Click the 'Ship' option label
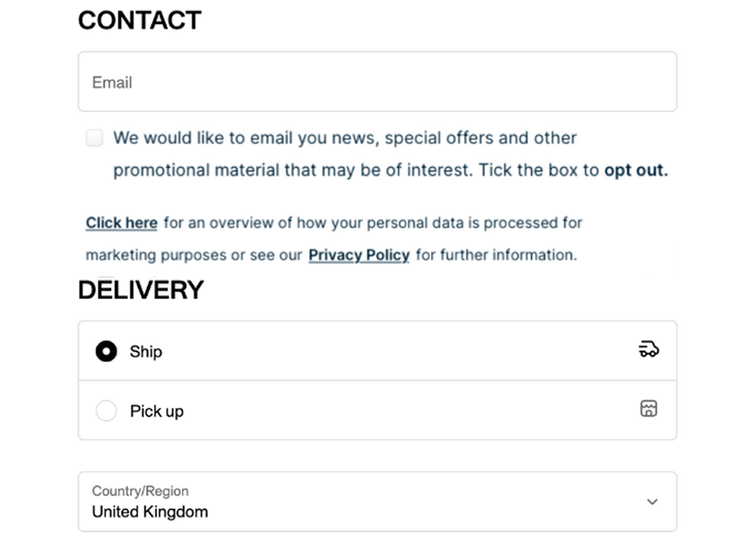756x542 pixels. (146, 351)
